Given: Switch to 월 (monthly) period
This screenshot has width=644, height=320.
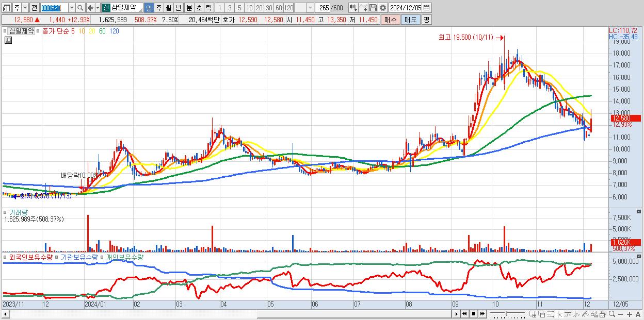Looking at the screenshot, I should tap(168, 8).
